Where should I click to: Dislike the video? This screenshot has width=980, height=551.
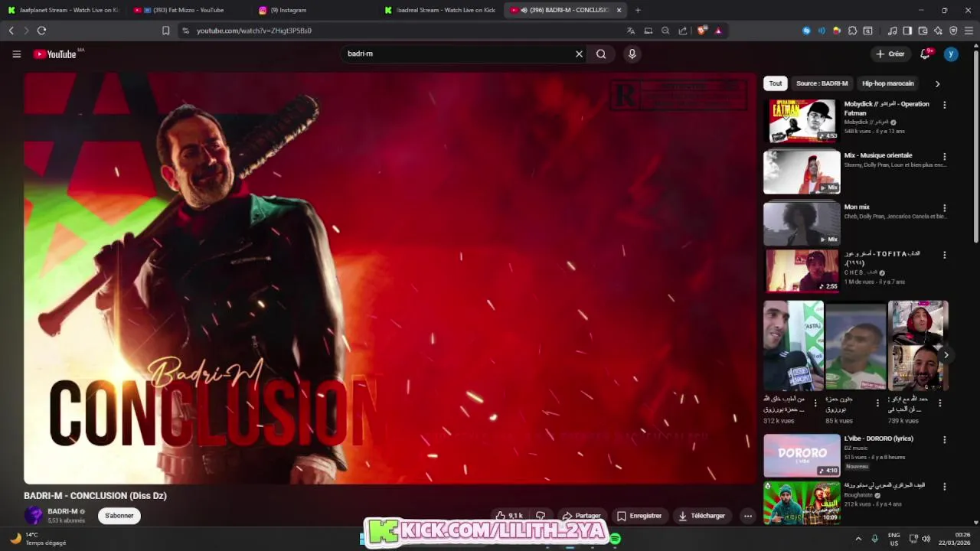coord(541,516)
